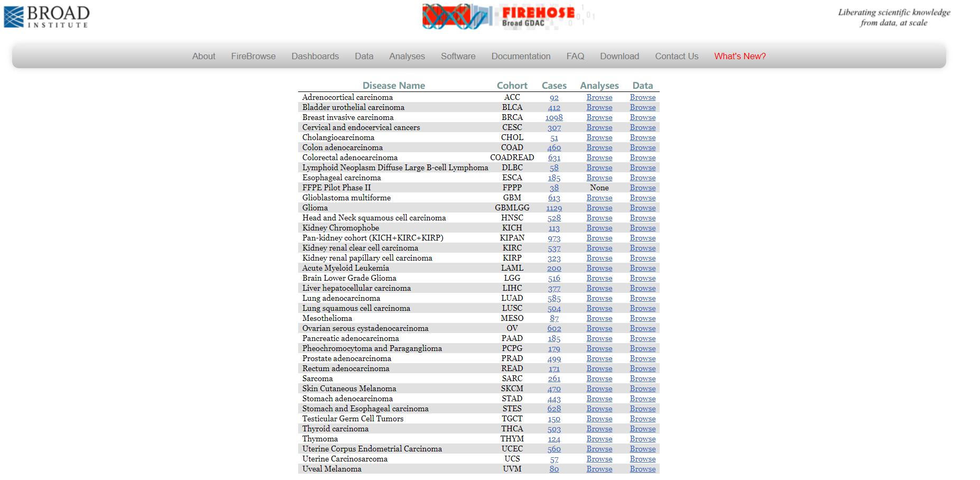
Task: Browse data for Colorectal adenocarcinoma COADREAD
Action: click(x=643, y=158)
